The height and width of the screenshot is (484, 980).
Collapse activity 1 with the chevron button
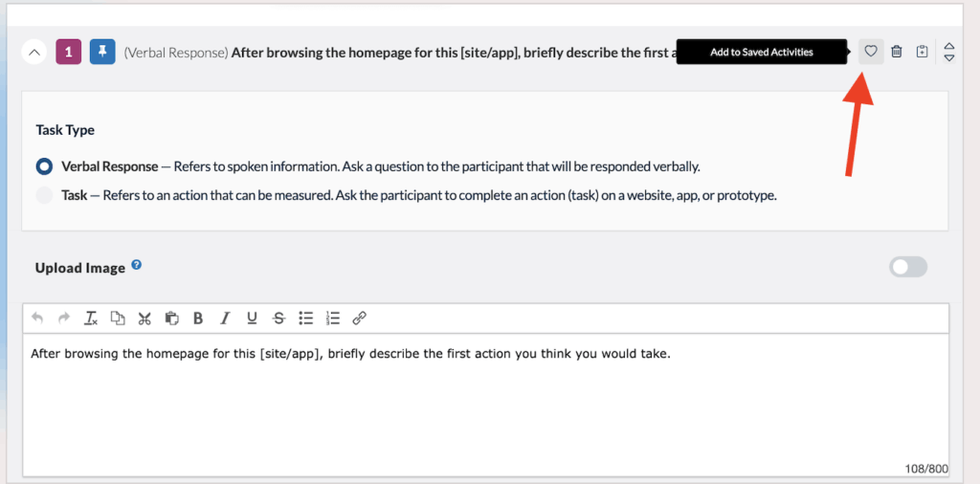coord(35,53)
